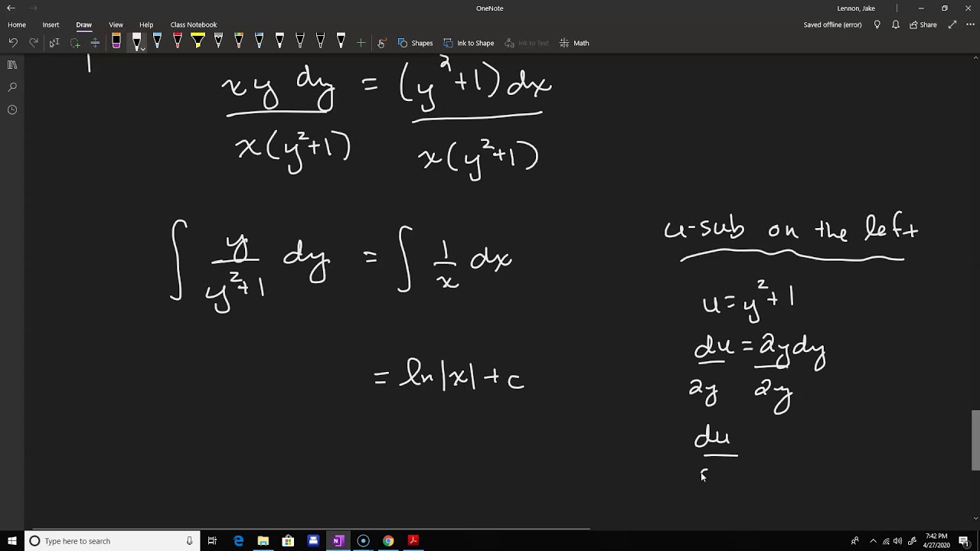Image resolution: width=980 pixels, height=551 pixels.
Task: Click the Saved offline (error) status
Action: click(x=832, y=24)
